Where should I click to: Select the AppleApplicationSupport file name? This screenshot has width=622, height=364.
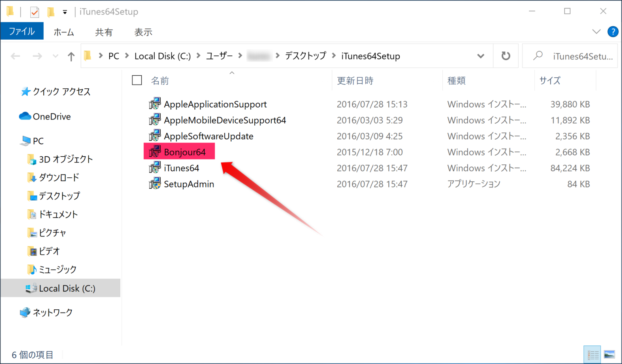pos(215,104)
